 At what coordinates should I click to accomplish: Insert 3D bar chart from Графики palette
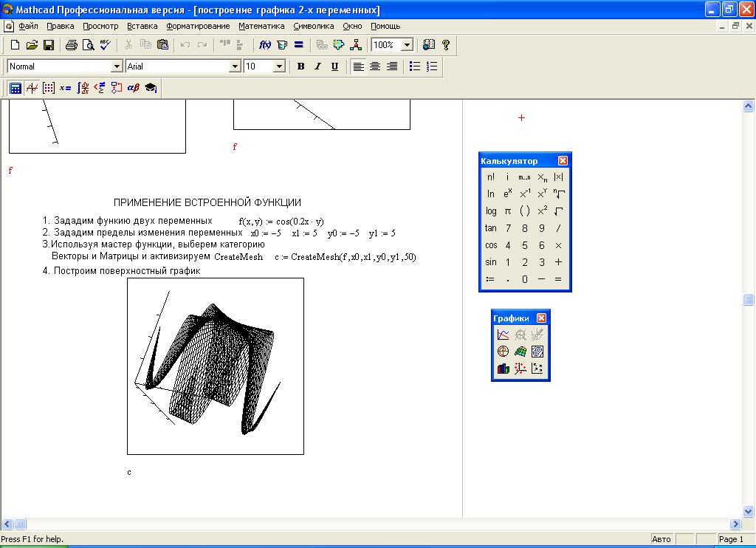[504, 369]
